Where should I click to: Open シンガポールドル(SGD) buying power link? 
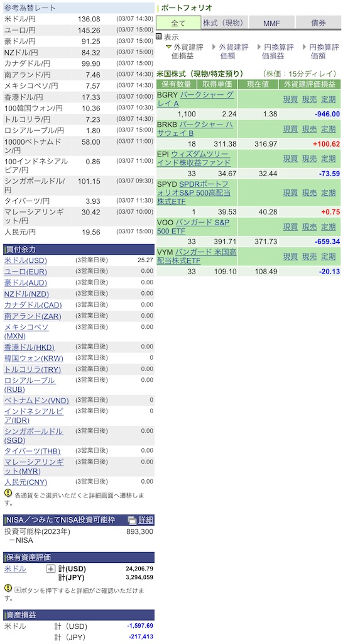34,435
